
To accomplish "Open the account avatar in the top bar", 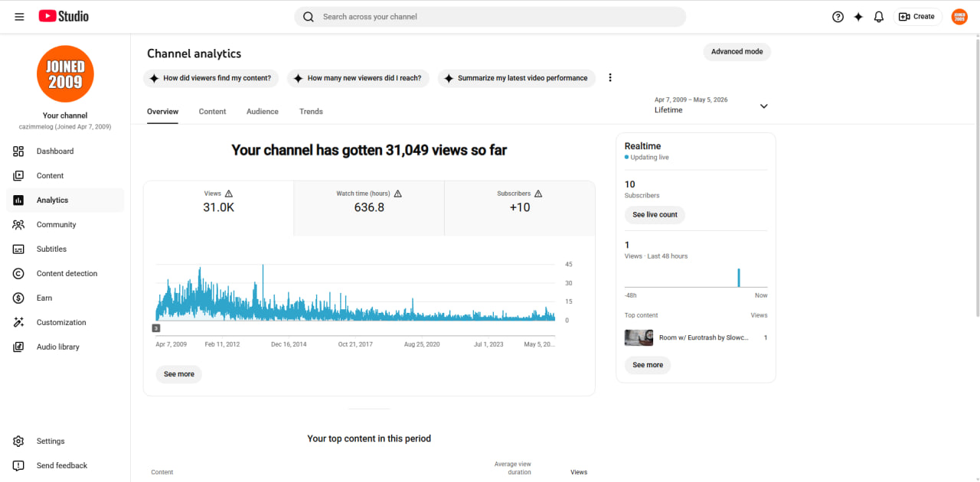I will click(959, 17).
